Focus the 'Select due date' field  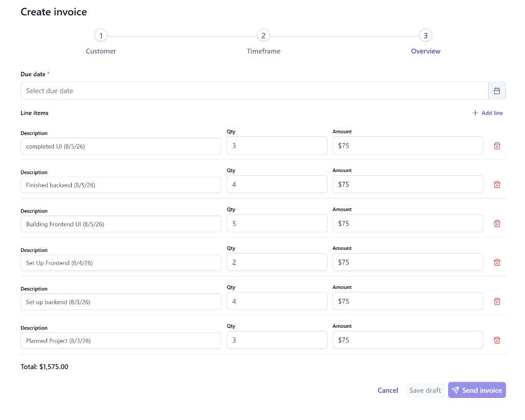pyautogui.click(x=254, y=91)
